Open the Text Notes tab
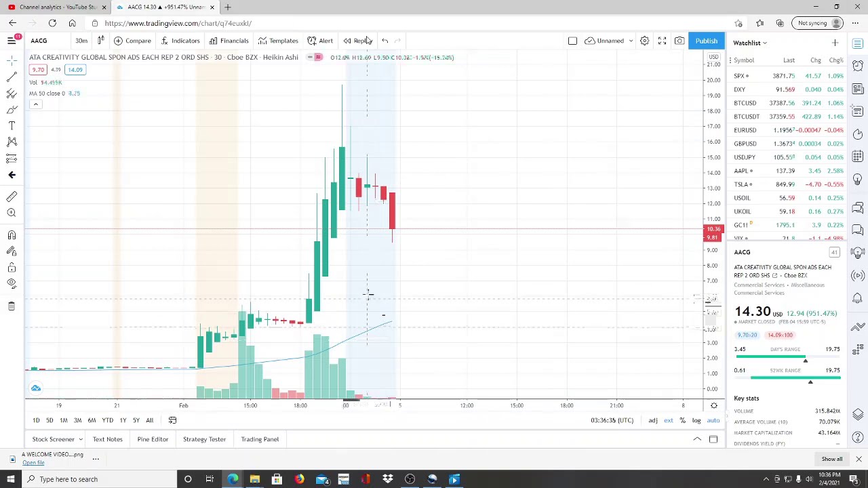Screen dimensions: 868x488 [108, 439]
